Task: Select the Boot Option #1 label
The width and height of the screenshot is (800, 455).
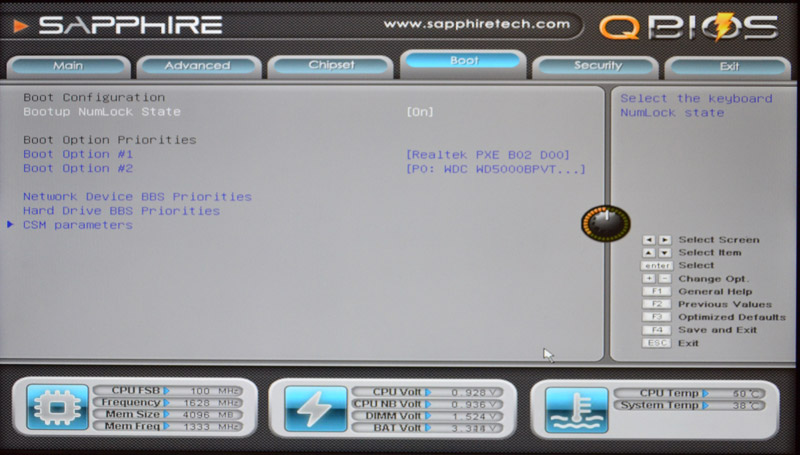Action: point(78,154)
